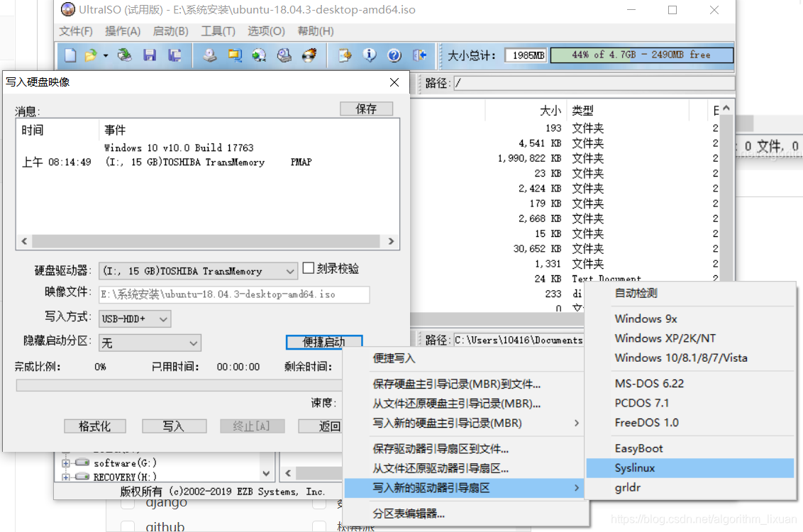The height and width of the screenshot is (532, 803).
Task: Click the software(G:) drive icon
Action: (x=82, y=463)
